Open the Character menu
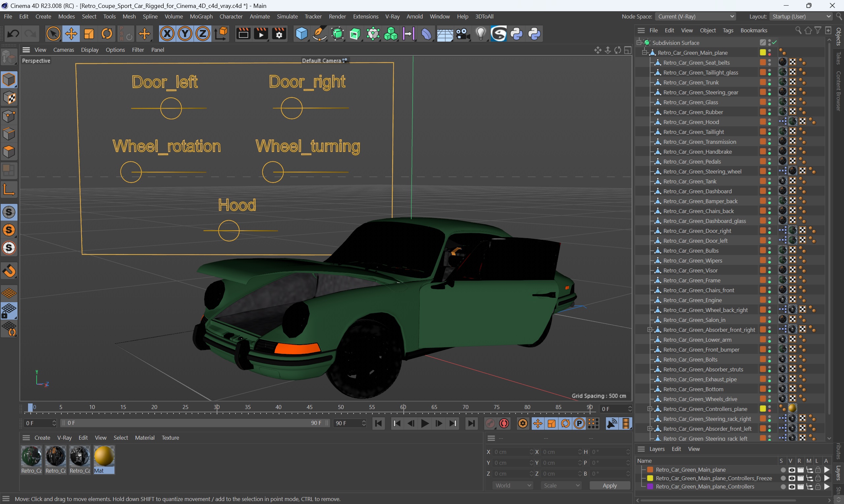 point(231,16)
